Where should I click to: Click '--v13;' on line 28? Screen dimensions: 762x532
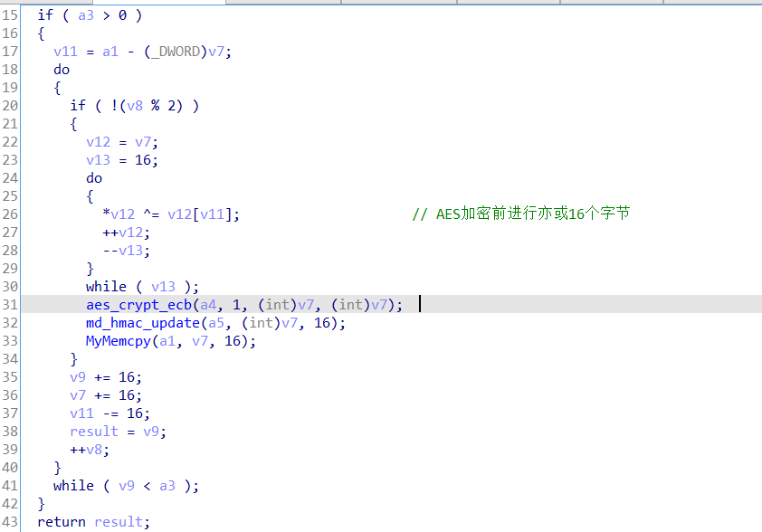127,251
